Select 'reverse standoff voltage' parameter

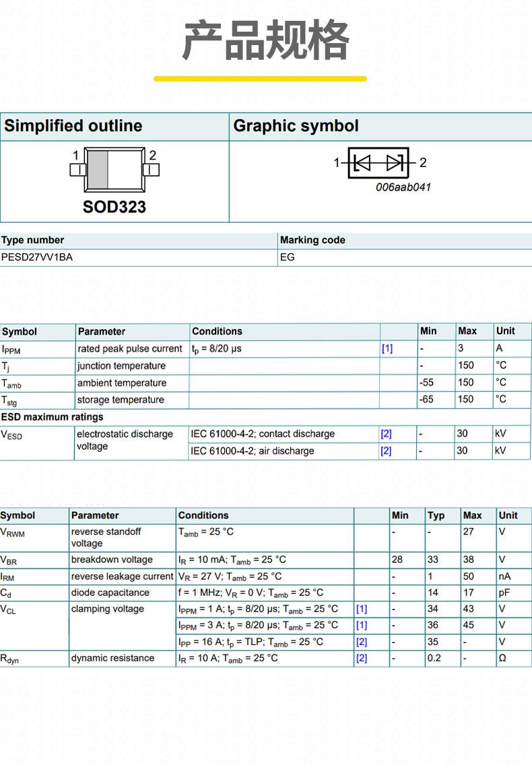click(106, 537)
